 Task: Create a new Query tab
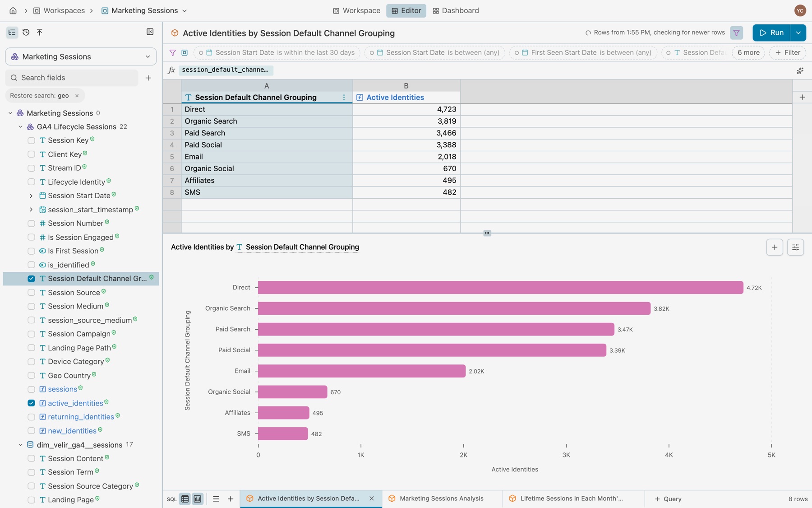tap(668, 499)
